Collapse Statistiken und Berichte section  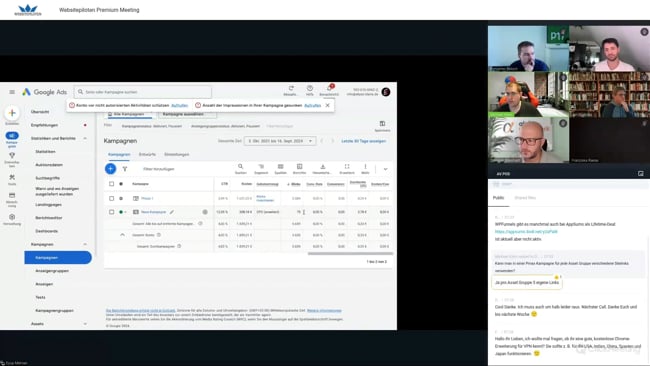click(x=85, y=138)
